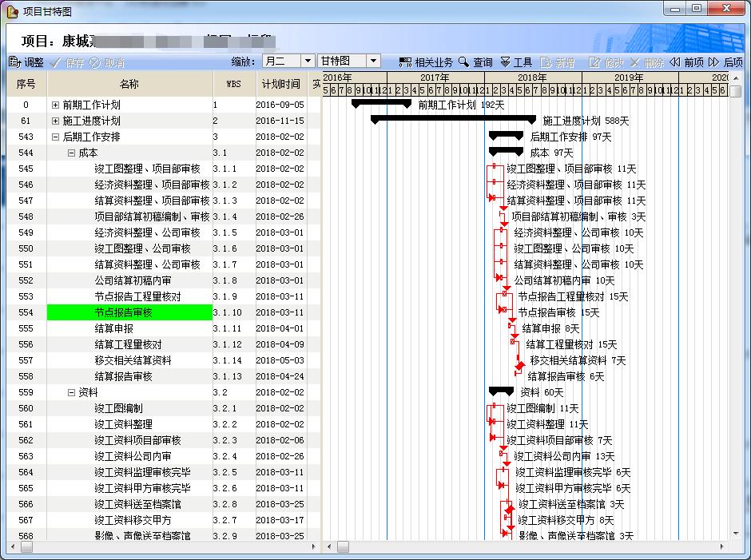This screenshot has height=560, width=751.
Task: Click the project Gantt window title icon
Action: pyautogui.click(x=12, y=10)
